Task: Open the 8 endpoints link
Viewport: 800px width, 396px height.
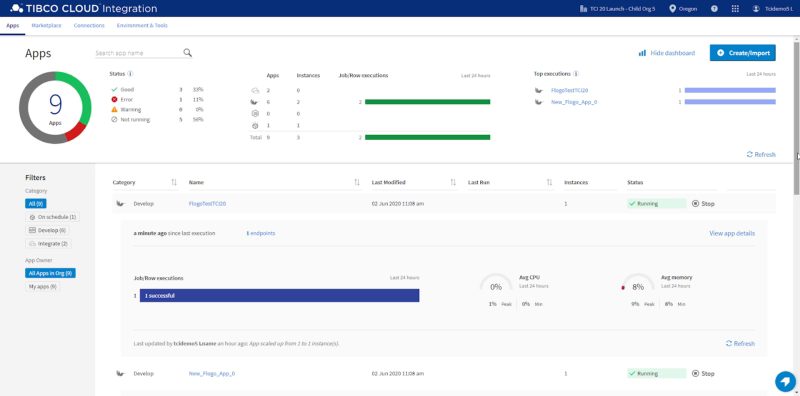Action: coord(261,233)
